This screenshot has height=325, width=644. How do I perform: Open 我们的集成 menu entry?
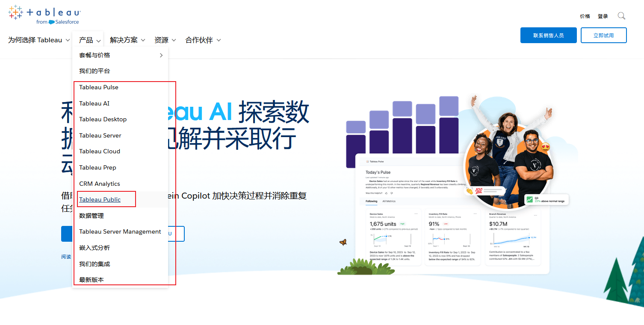95,264
